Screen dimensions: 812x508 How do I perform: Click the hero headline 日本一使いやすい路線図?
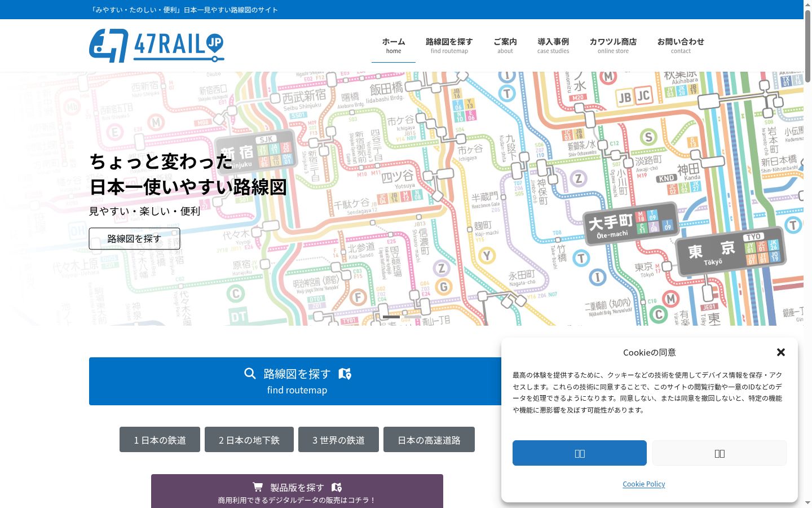pos(188,187)
